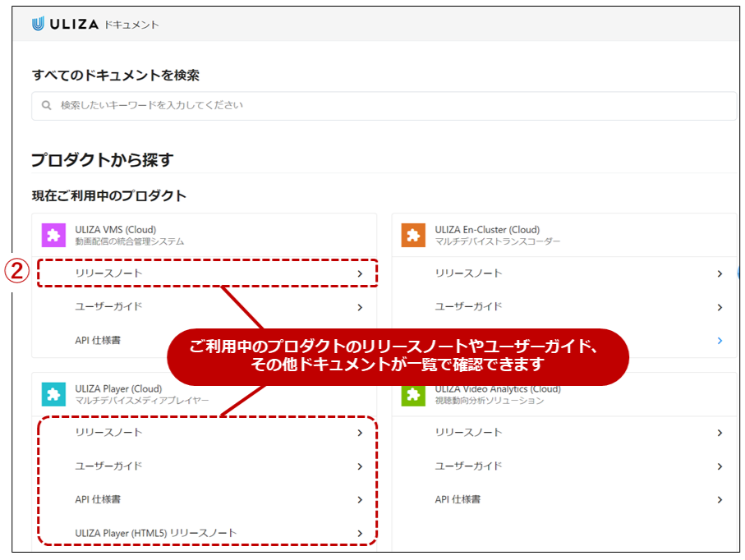Open the chevron for ULIZA Player ユーザーガイド
Screen dimensions: 745x560
click(360, 466)
